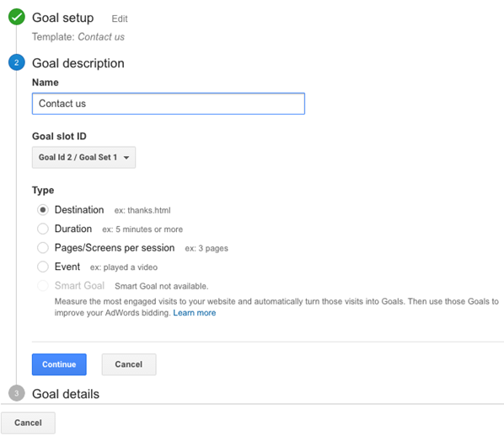Click Cancel next to Continue
This screenshot has height=437, width=504.
129,364
